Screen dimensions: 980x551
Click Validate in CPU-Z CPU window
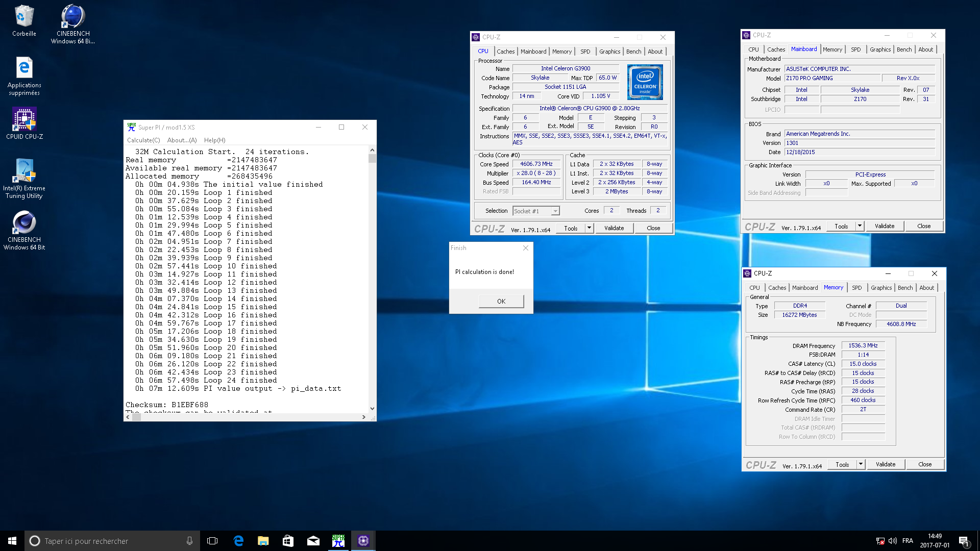tap(614, 228)
